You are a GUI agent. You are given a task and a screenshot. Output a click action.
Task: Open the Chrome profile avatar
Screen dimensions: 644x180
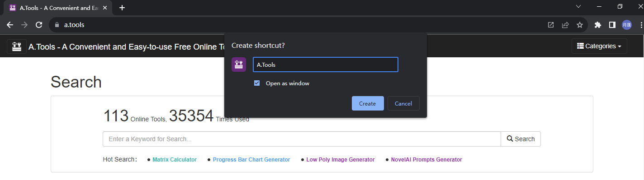coord(626,25)
